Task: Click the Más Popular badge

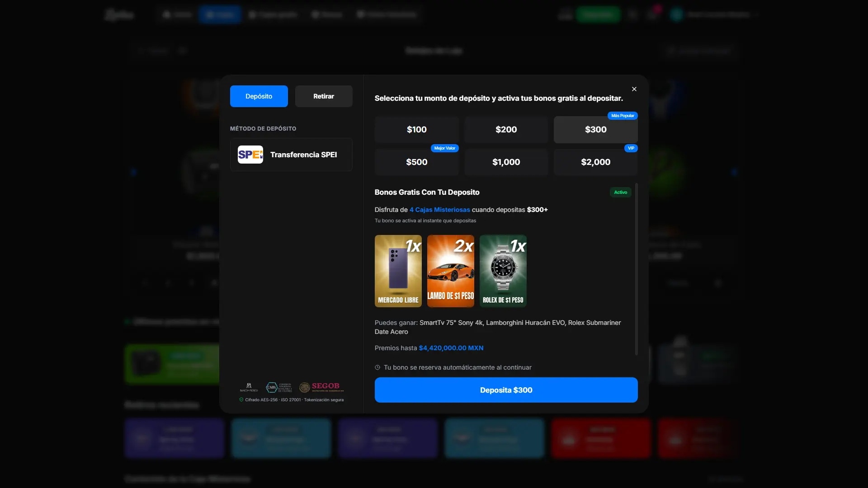Action: pos(623,116)
